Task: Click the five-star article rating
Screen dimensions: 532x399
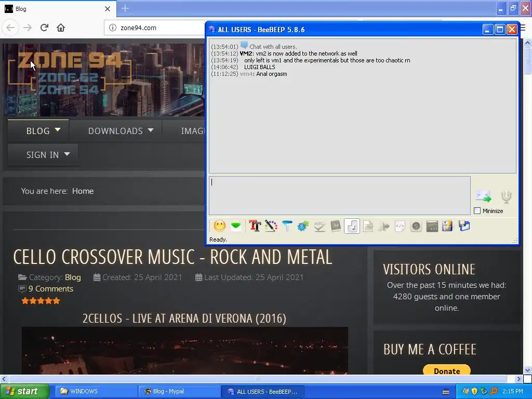Action: coord(41,301)
